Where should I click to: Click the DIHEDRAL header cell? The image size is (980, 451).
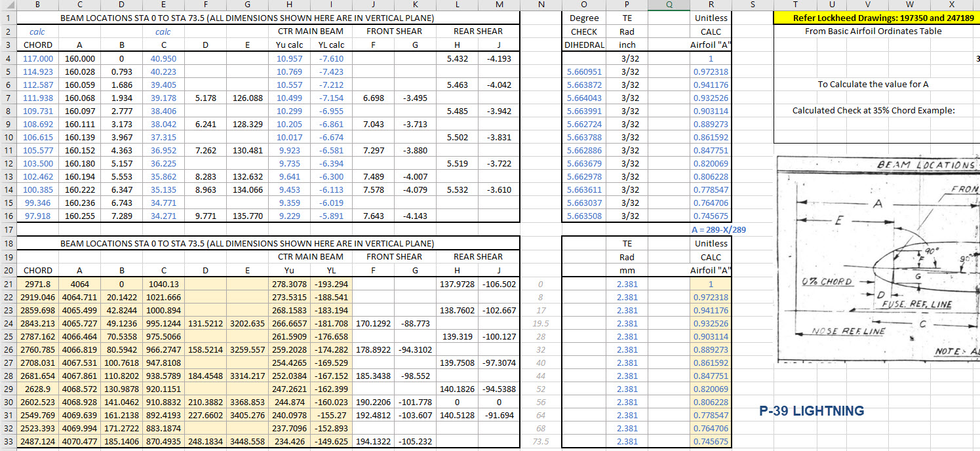tap(584, 45)
